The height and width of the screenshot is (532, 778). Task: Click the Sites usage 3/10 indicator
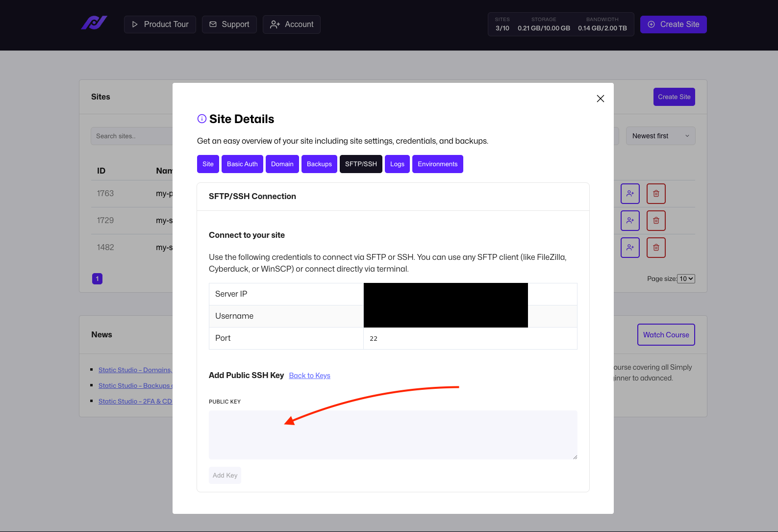502,25
